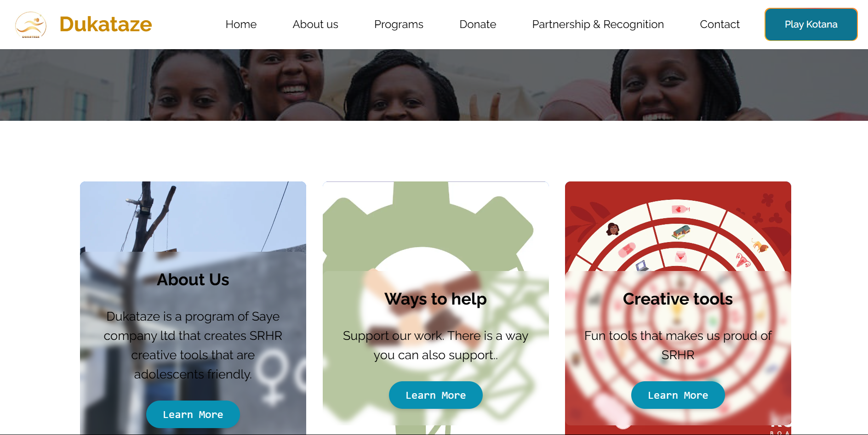
Task: Select Donate in the navigation bar
Action: [x=478, y=24]
